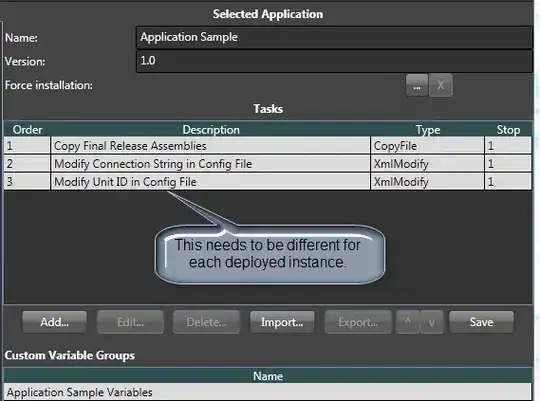
Task: Sort tasks by the Order column header
Action: 28,130
